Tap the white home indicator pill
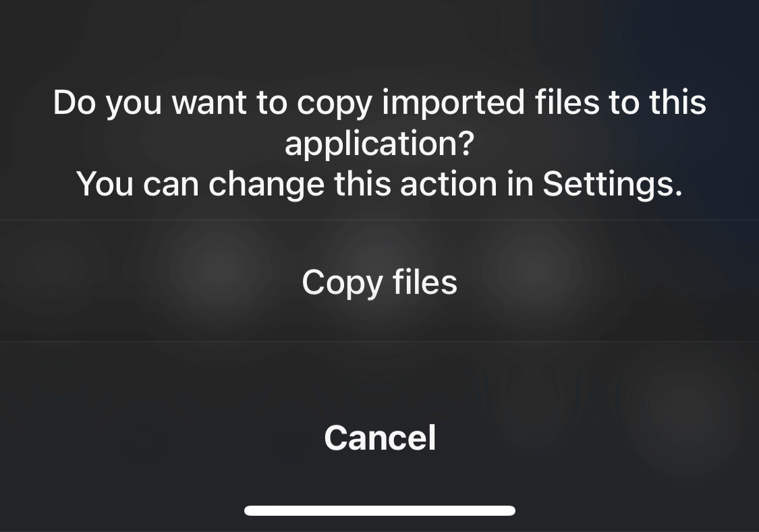 [x=379, y=509]
